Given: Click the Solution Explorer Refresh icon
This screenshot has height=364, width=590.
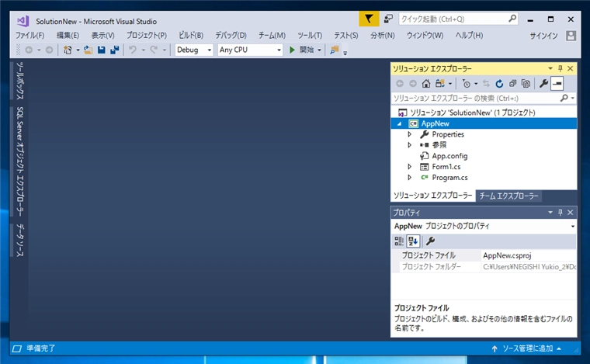Looking at the screenshot, I should click(x=499, y=84).
